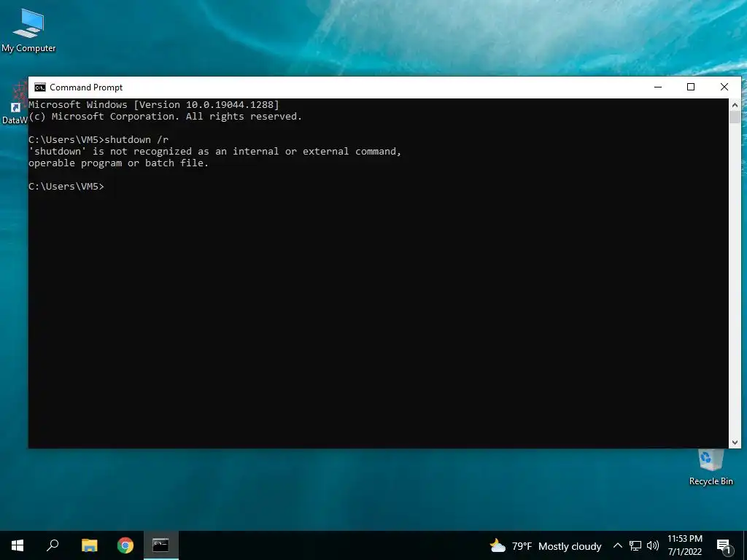This screenshot has height=560, width=747.
Task: Minimize the Command Prompt window
Action: click(658, 87)
